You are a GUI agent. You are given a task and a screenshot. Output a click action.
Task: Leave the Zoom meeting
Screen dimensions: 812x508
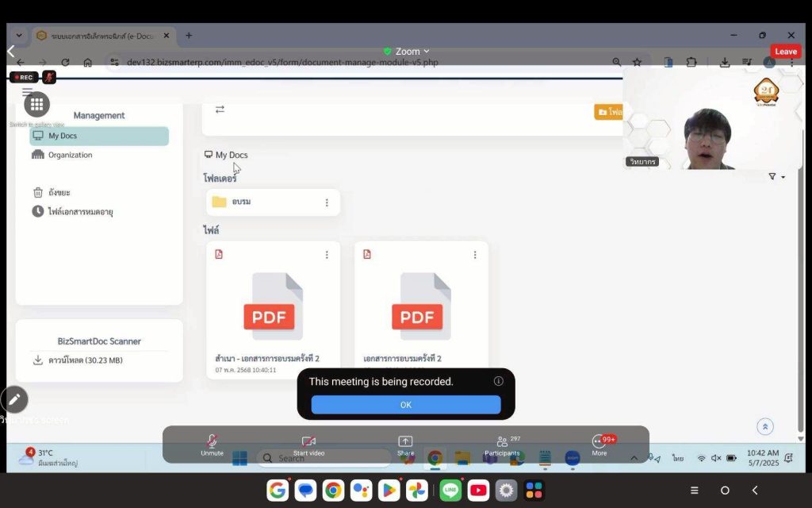(785, 52)
